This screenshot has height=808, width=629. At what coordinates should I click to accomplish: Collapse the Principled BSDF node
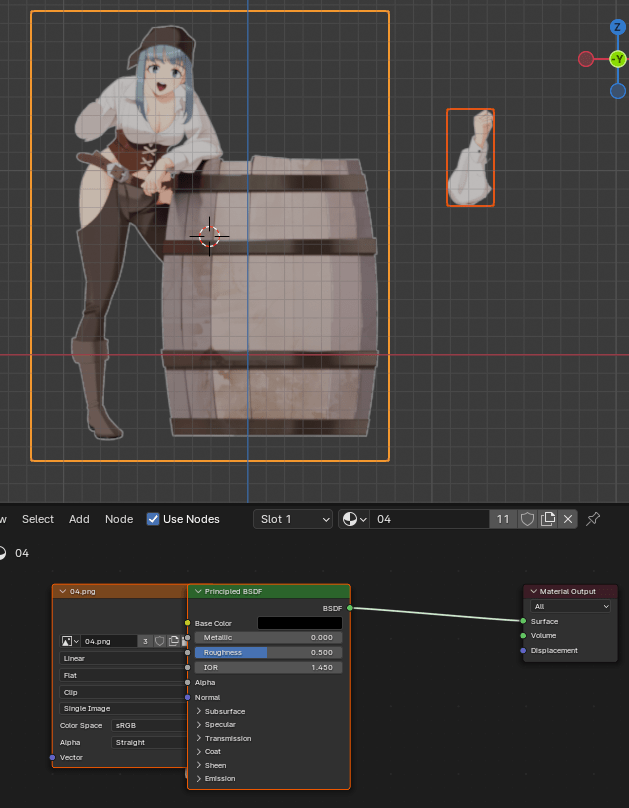198,592
